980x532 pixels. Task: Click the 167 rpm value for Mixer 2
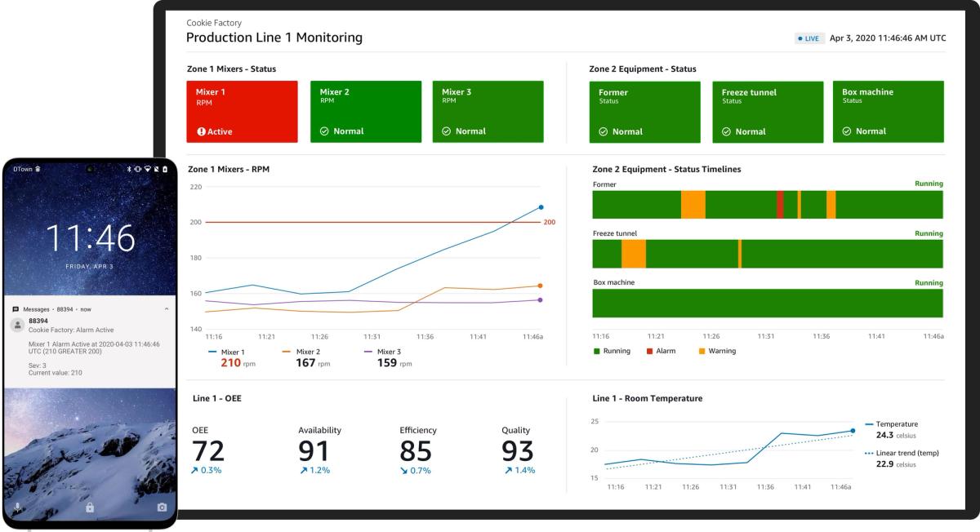[x=307, y=363]
